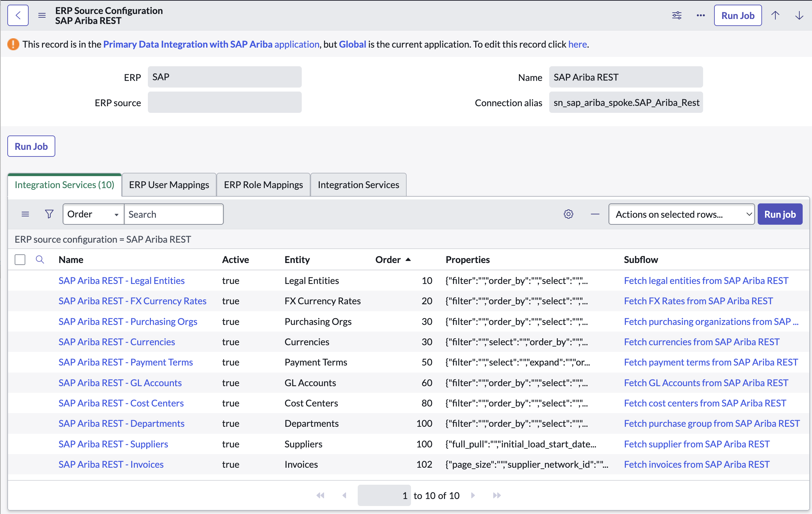The height and width of the screenshot is (514, 812).
Task: Open more options ellipsis in header
Action: tap(700, 16)
